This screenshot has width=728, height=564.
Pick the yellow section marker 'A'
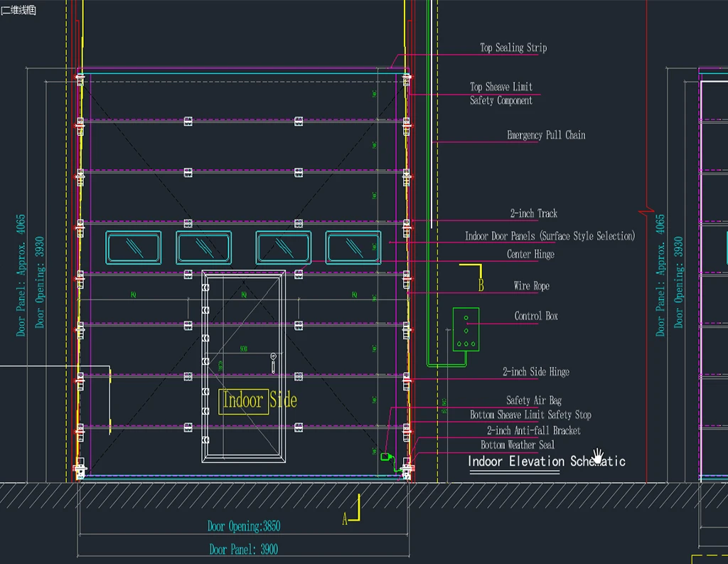coord(345,518)
